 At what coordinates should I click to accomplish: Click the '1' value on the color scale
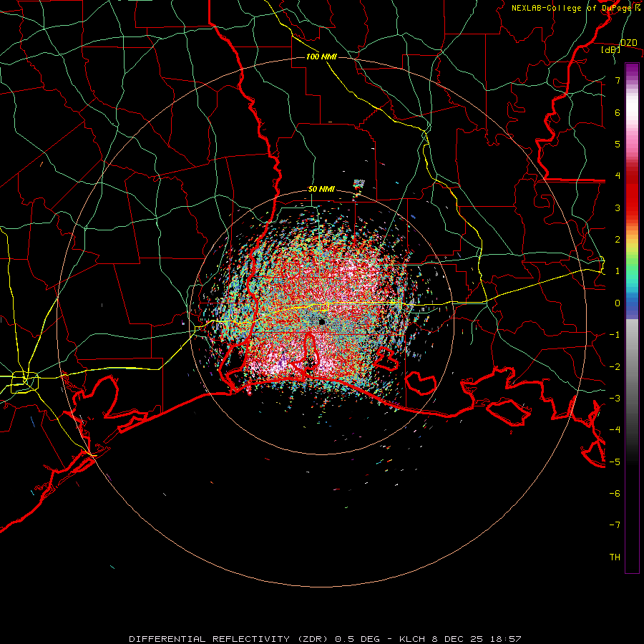tap(618, 271)
